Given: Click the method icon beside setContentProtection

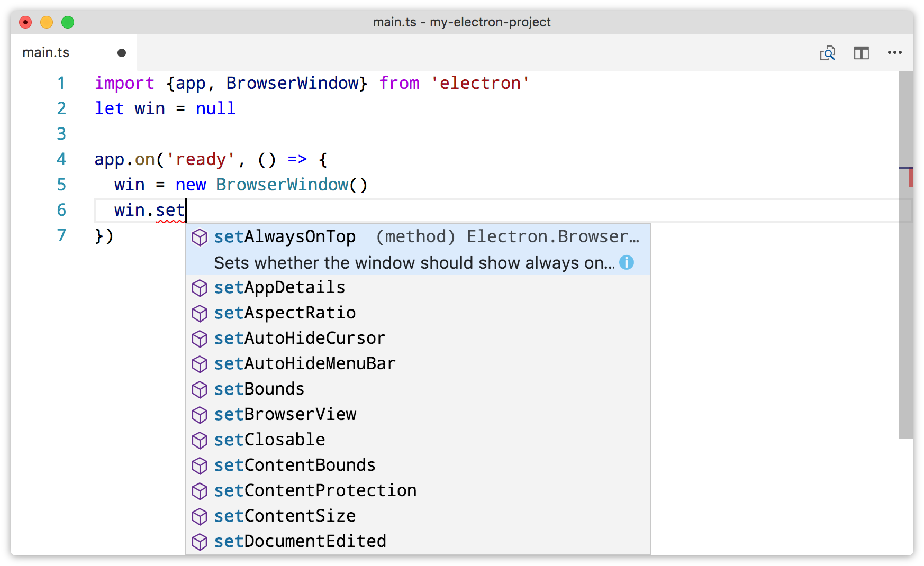Looking at the screenshot, I should click(x=200, y=491).
